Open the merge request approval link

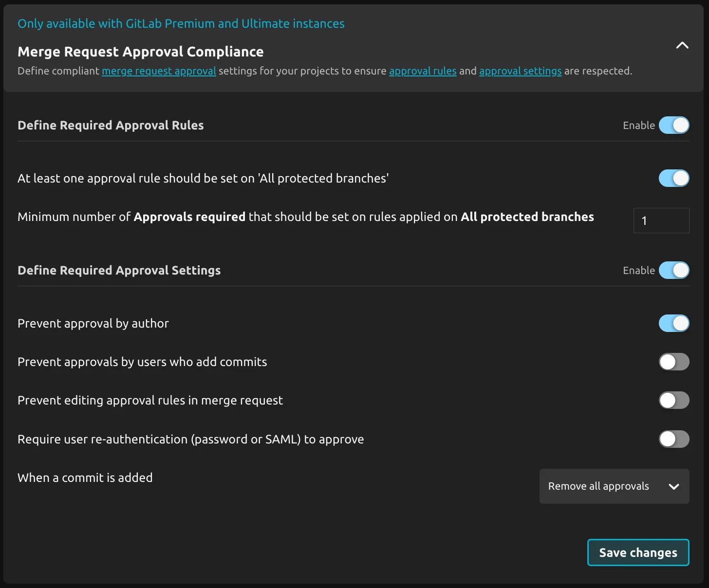[158, 71]
